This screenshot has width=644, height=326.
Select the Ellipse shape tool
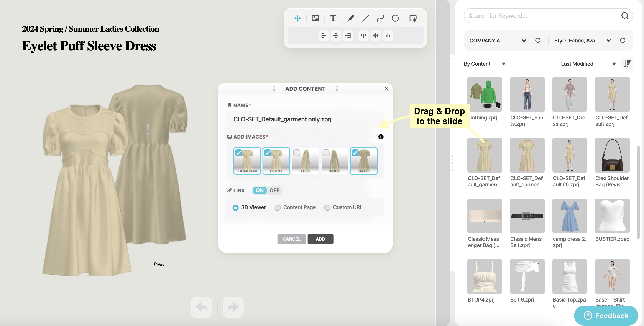(395, 18)
